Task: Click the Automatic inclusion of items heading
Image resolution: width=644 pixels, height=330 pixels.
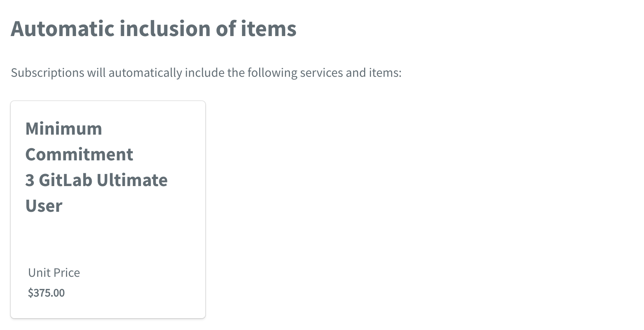Action: (x=154, y=30)
